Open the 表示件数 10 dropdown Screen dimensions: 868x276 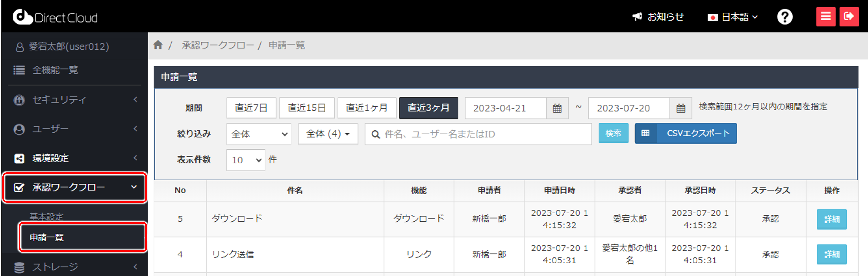tap(246, 160)
